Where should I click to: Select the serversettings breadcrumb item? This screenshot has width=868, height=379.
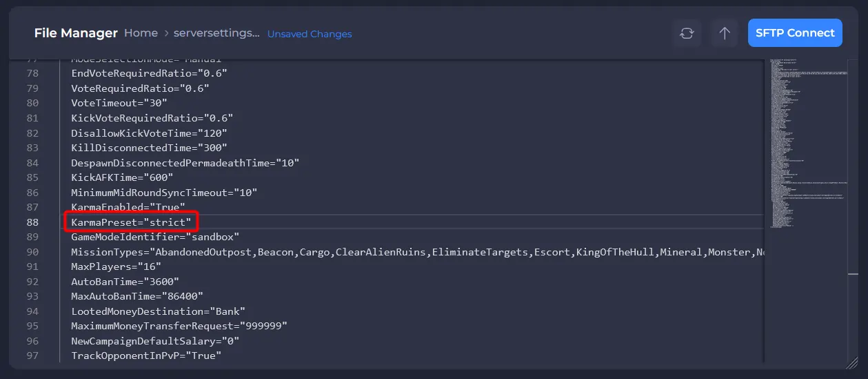click(x=216, y=33)
